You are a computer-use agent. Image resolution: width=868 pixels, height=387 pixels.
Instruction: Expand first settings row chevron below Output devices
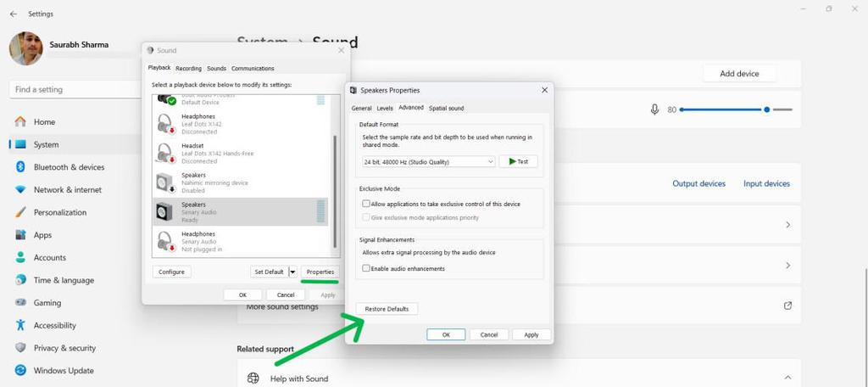click(787, 225)
